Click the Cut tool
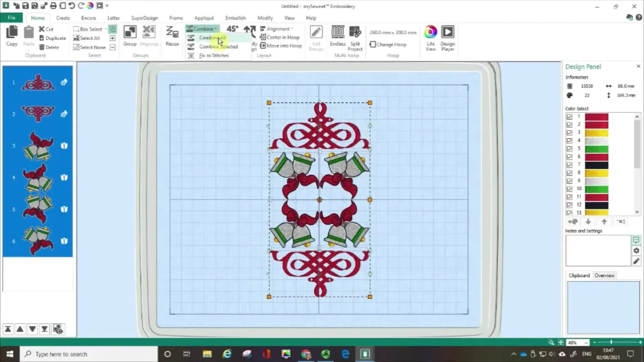The image size is (644, 362). 46,29
